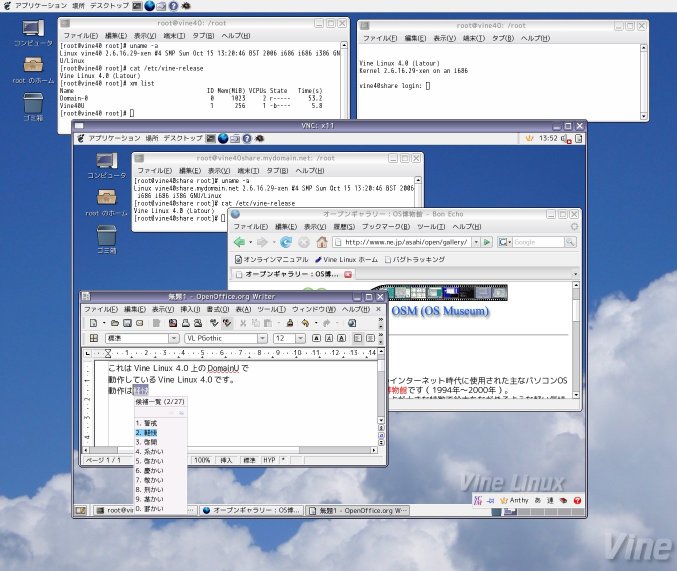Open ゴミ箱 trash icon inside VNC desktop

tap(106, 240)
